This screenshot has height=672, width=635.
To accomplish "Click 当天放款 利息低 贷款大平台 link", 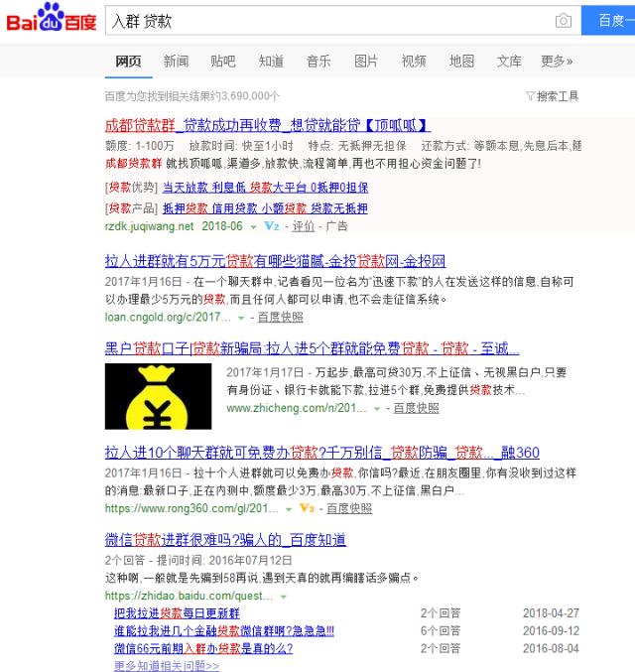I will (265, 188).
